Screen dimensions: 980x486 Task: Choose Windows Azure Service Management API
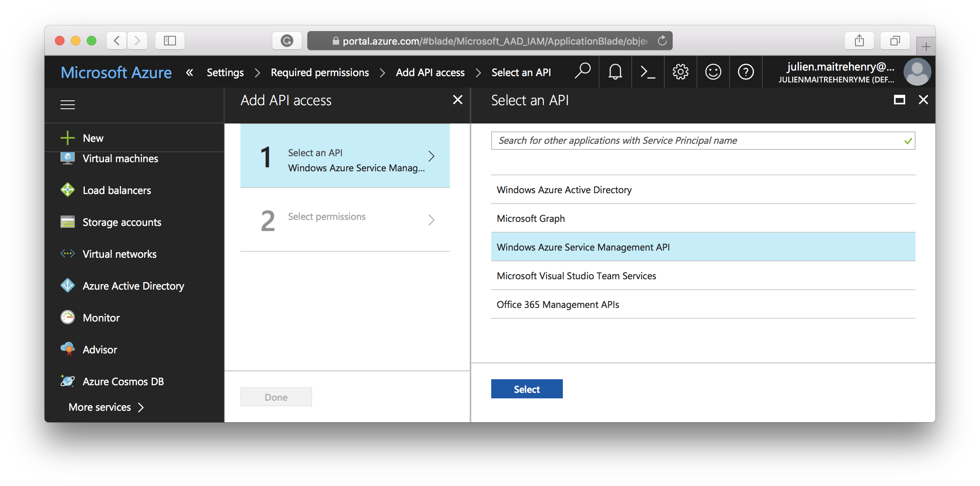pyautogui.click(x=703, y=247)
